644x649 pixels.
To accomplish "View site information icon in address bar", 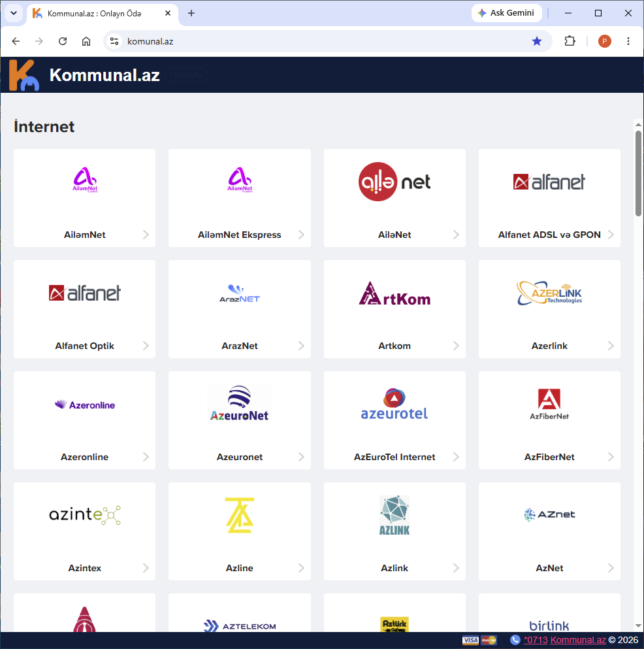I will click(114, 41).
